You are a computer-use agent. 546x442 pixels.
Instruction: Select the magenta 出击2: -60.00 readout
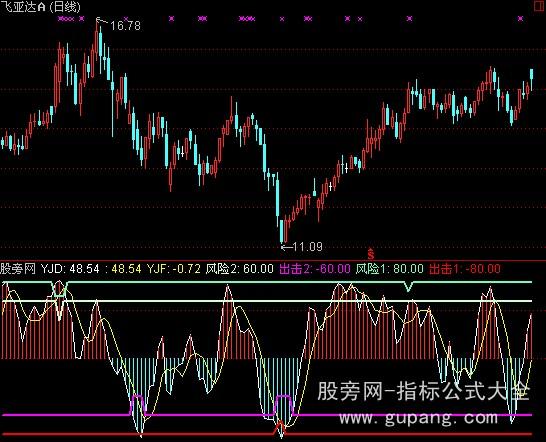pyautogui.click(x=315, y=269)
